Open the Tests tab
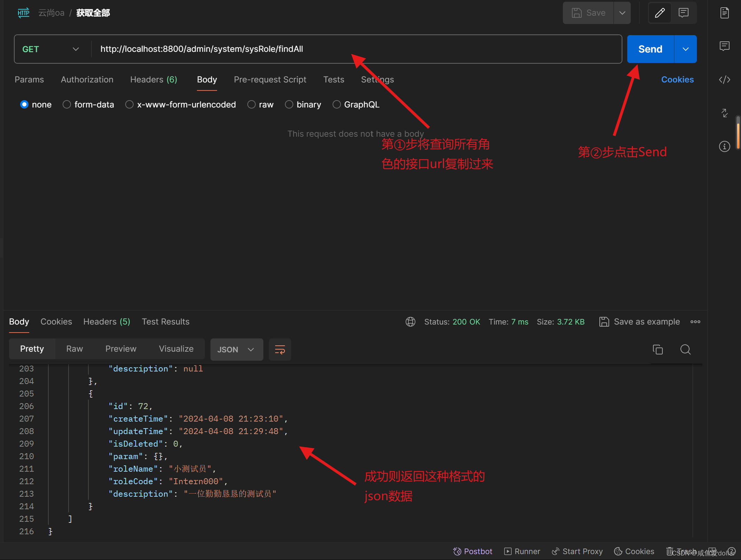The width and height of the screenshot is (741, 560). (334, 80)
